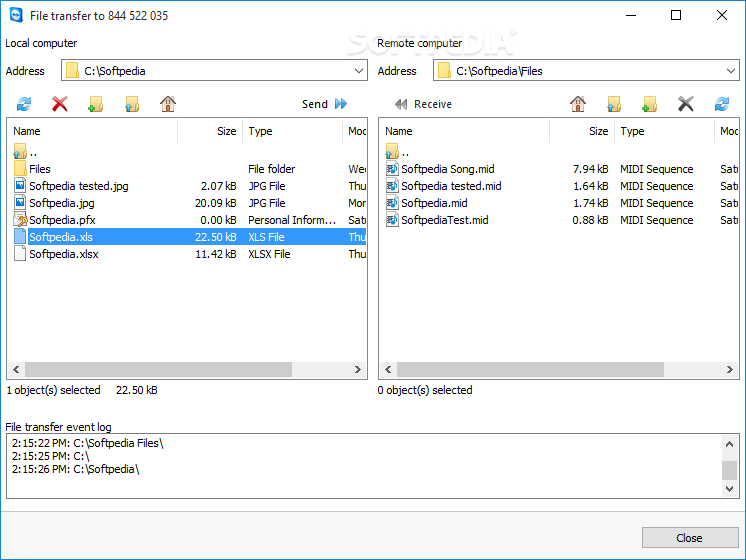Click the Close button at bottom
The width and height of the screenshot is (746, 560).
[x=689, y=538]
